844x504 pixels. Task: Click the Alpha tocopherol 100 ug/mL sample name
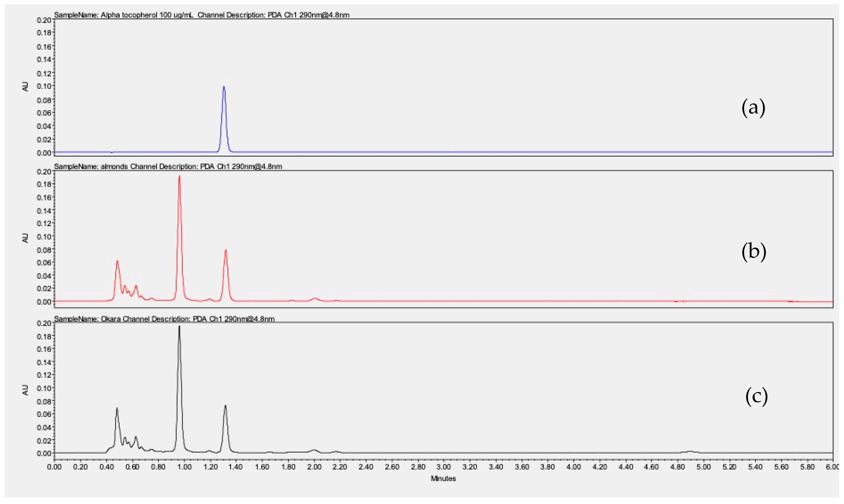click(x=147, y=15)
